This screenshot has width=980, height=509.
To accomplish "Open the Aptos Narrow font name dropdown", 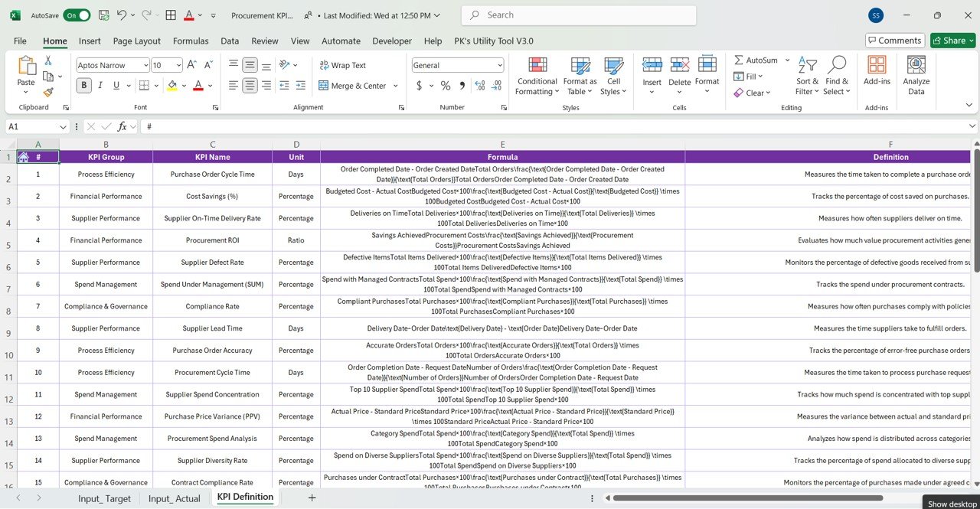I will coord(145,65).
